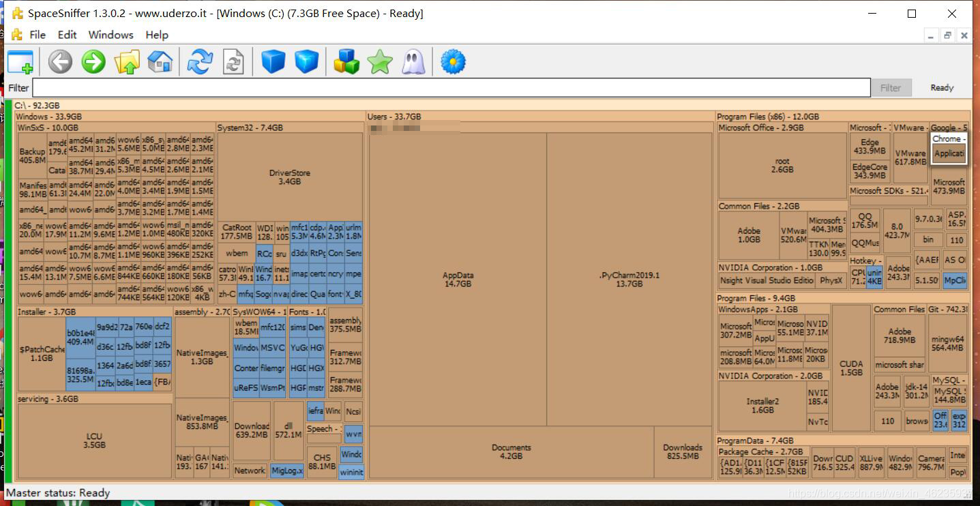Click the second blue cube detail icon
Screen dimensions: 980x506
point(307,62)
